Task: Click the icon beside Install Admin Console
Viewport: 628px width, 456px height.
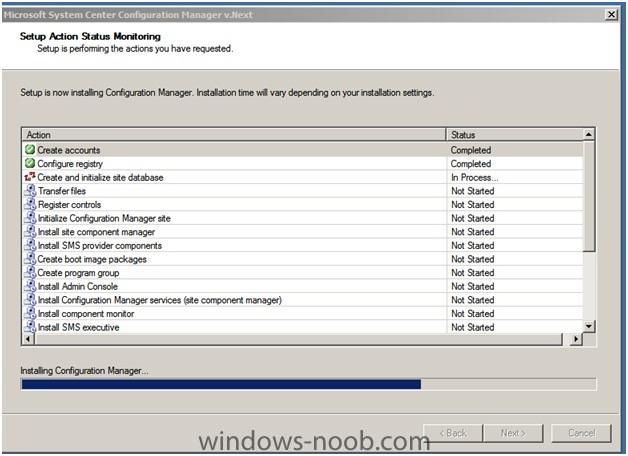Action: (x=30, y=286)
